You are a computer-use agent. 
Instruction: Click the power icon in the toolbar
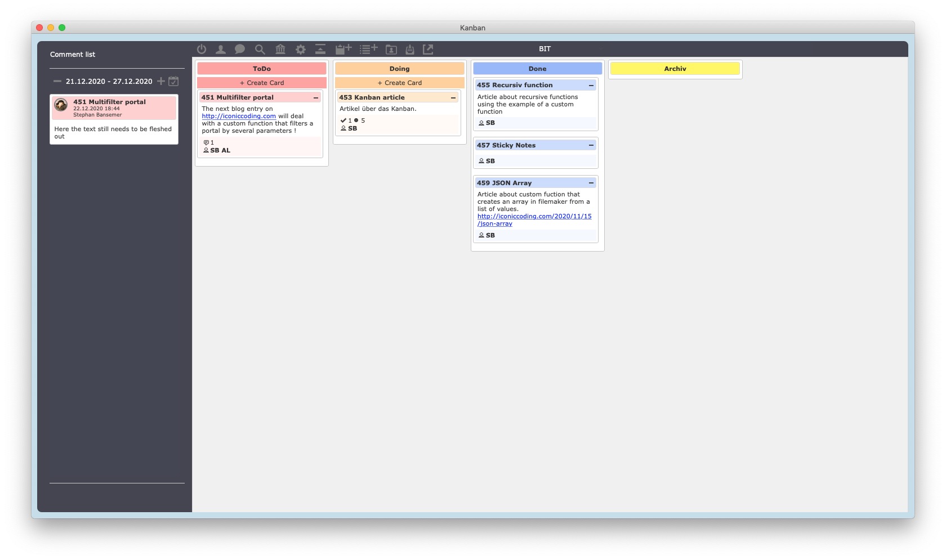[202, 50]
